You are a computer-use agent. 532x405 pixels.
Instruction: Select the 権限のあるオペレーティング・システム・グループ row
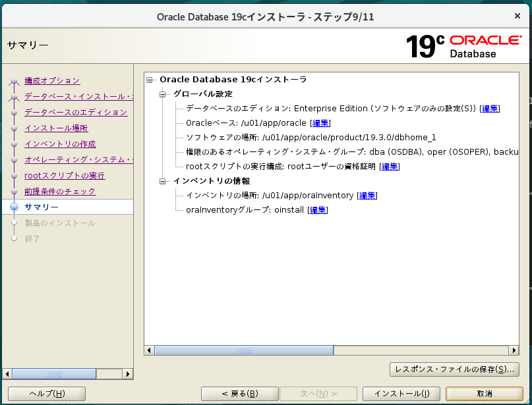352,152
